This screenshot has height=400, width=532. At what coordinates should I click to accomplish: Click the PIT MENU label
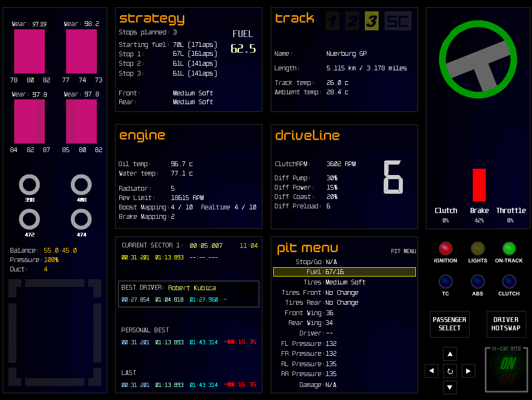(x=403, y=251)
